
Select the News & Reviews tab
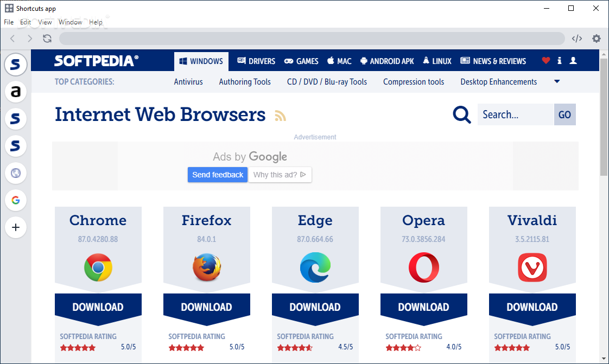point(493,61)
